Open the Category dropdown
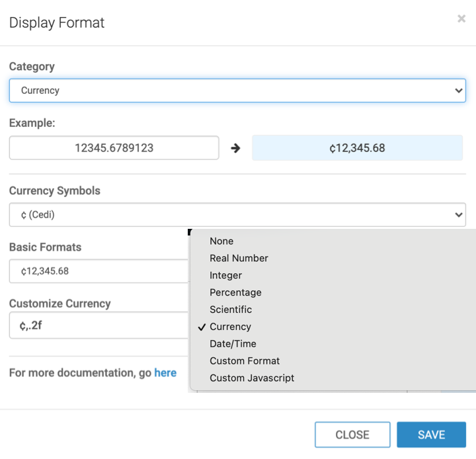Viewport: 476px width, 459px height. pyautogui.click(x=237, y=91)
